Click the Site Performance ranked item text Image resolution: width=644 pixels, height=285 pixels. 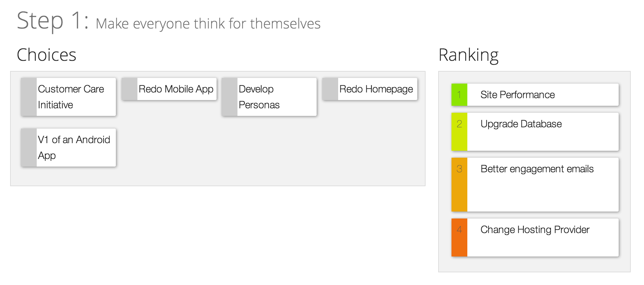(x=517, y=95)
